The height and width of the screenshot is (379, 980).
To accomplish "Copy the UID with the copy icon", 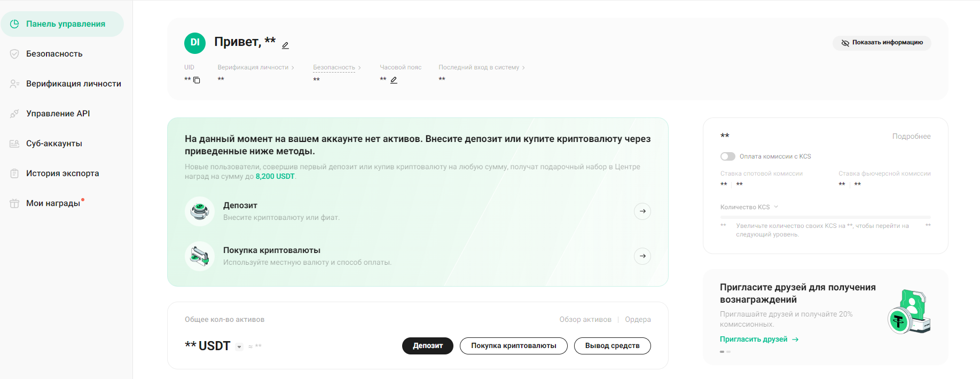I will (197, 80).
